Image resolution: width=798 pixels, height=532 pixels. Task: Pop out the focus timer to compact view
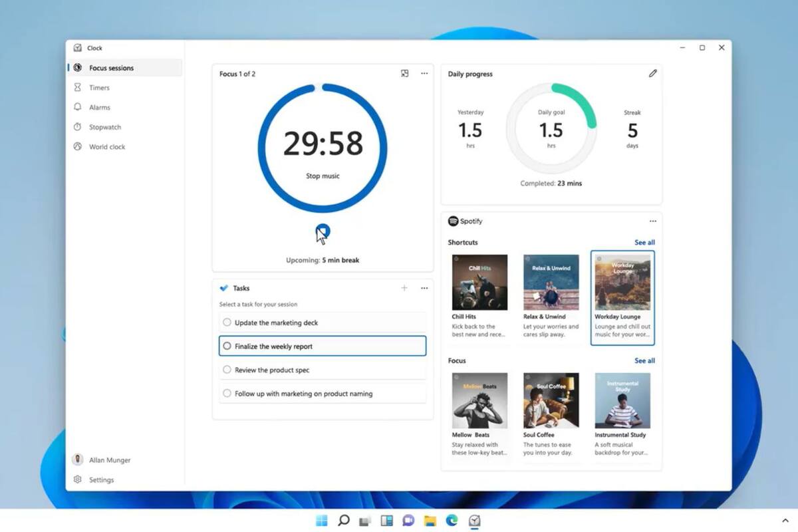[x=405, y=74]
